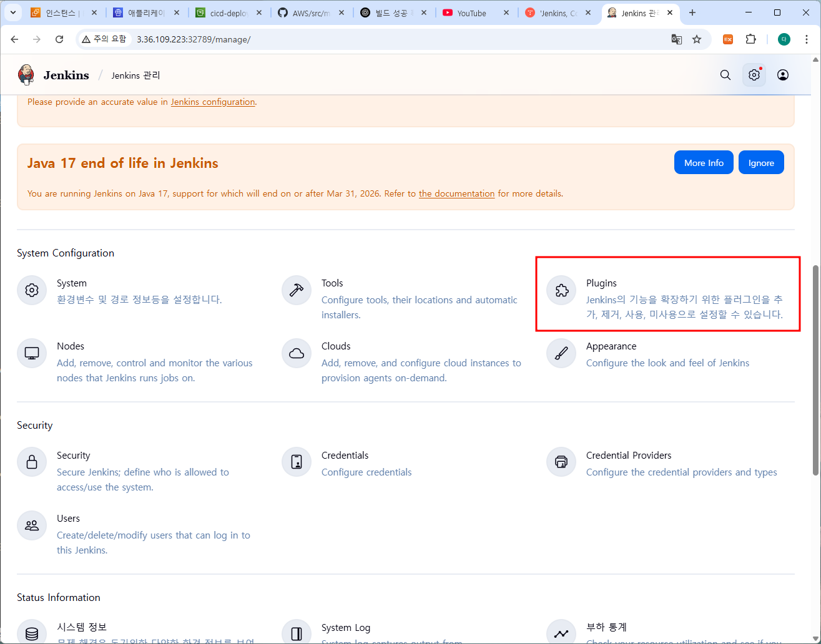Click the Security padlock icon
The image size is (821, 644).
(32, 462)
